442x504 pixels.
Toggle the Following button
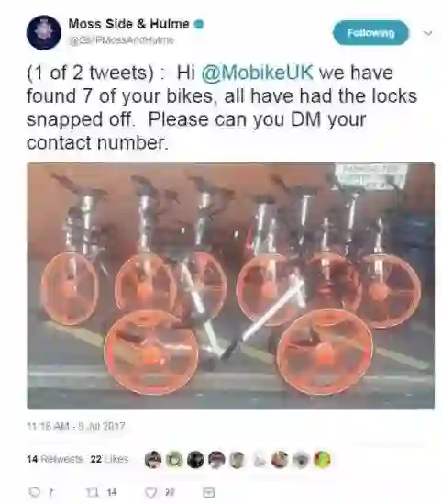370,33
